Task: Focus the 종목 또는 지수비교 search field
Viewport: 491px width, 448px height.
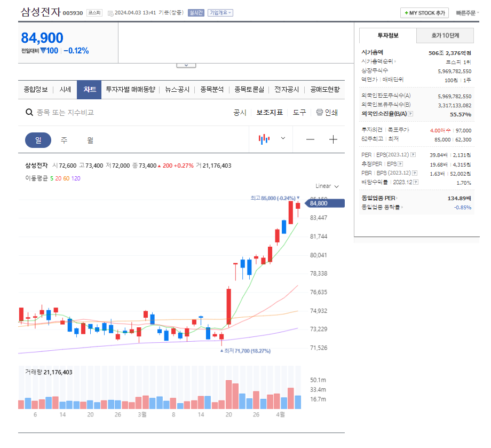Action: 65,113
